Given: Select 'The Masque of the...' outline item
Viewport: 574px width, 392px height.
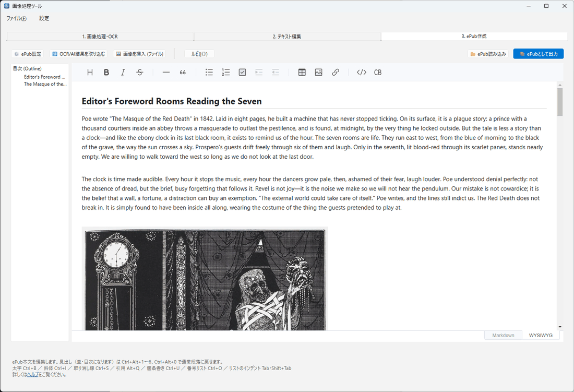Looking at the screenshot, I should coord(45,84).
